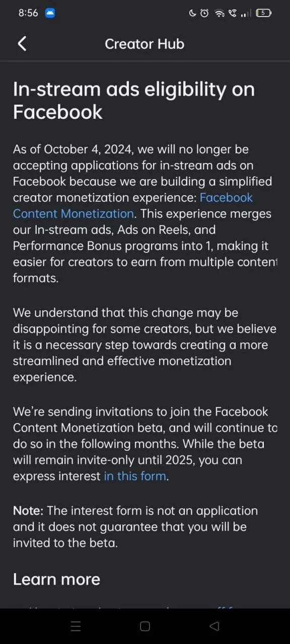This screenshot has height=644, width=290.
Task: Go back using the top-left arrow
Action: (x=22, y=44)
